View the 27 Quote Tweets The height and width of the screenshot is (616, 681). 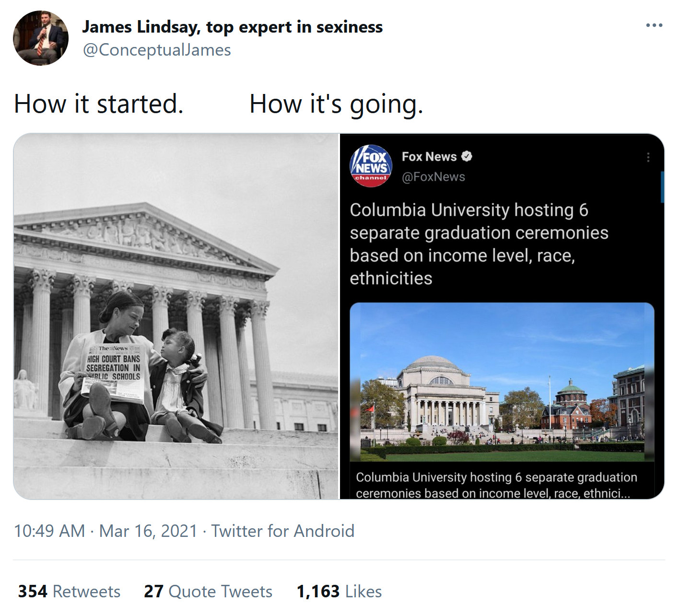[208, 592]
